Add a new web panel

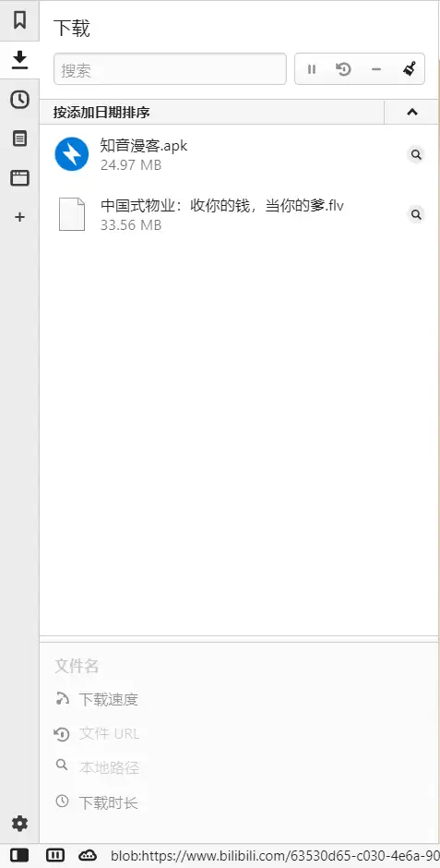(19, 217)
